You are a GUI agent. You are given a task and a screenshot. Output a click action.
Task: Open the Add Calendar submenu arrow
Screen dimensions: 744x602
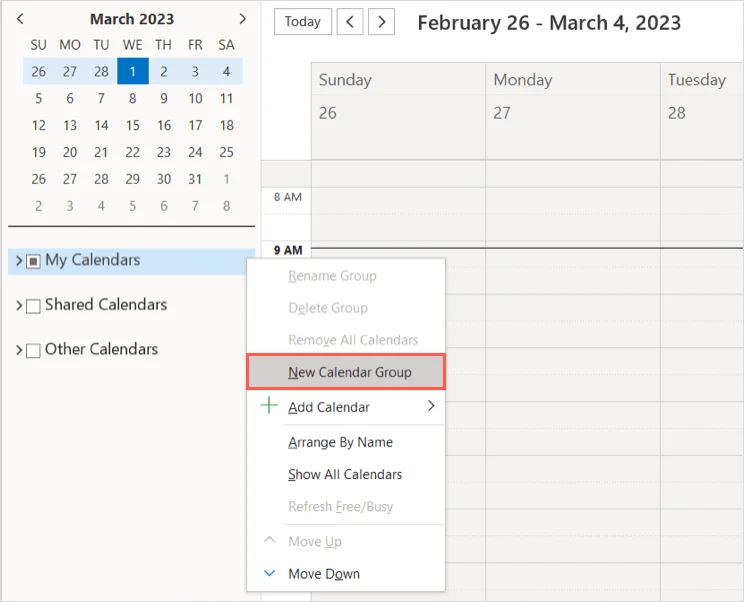(431, 406)
